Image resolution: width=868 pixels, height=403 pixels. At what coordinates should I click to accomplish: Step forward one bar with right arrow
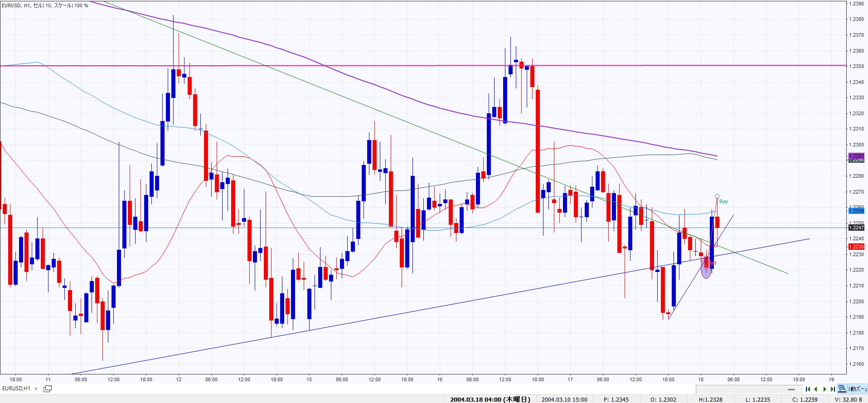(824, 389)
